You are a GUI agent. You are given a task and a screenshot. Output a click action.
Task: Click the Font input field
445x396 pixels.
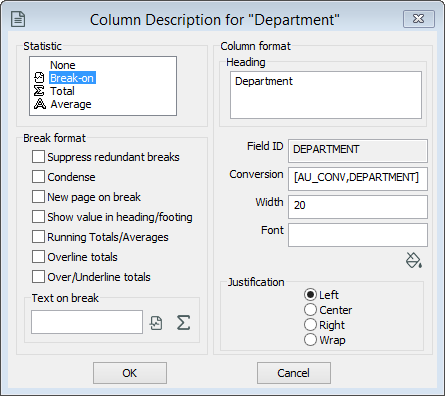[358, 235]
